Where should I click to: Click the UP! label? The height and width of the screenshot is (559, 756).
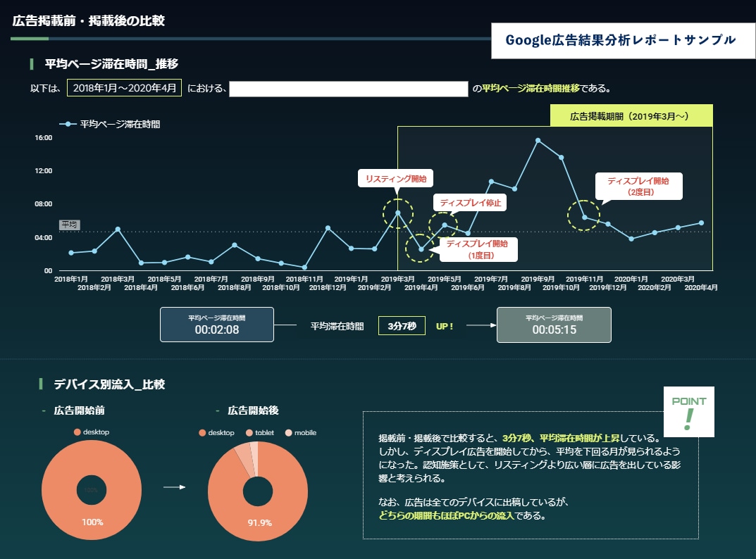[445, 326]
